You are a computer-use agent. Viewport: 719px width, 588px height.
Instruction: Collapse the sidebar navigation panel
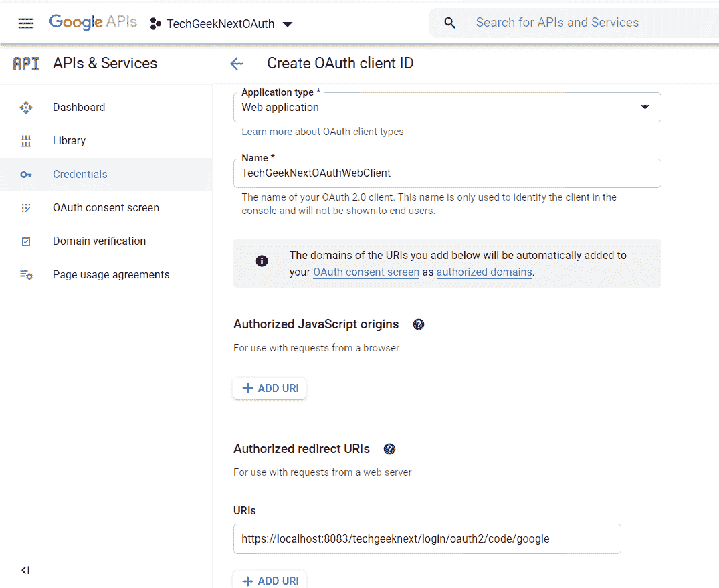point(25,570)
